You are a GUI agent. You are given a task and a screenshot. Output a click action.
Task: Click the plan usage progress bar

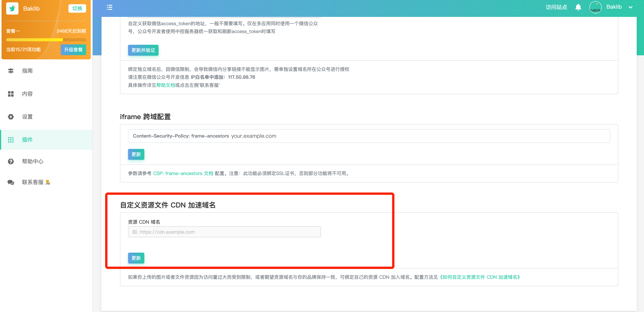coord(46,40)
